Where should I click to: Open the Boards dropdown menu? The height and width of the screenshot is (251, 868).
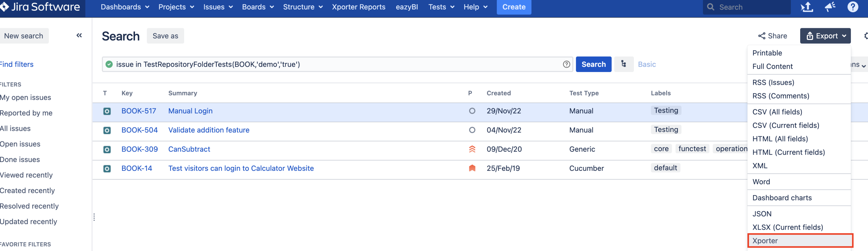click(258, 7)
